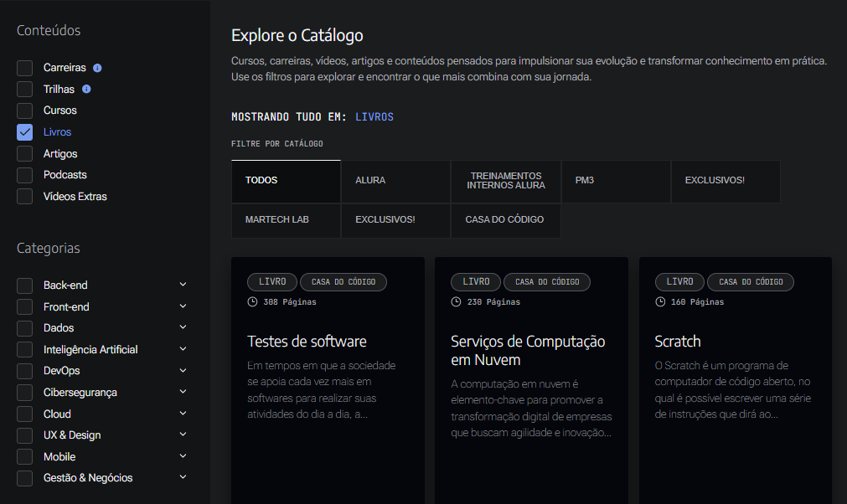847x504 pixels.
Task: Check the Back-end category checkbox
Action: pos(25,285)
